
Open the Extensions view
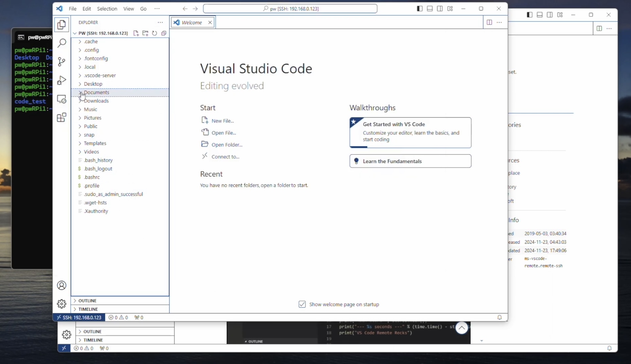(x=61, y=117)
